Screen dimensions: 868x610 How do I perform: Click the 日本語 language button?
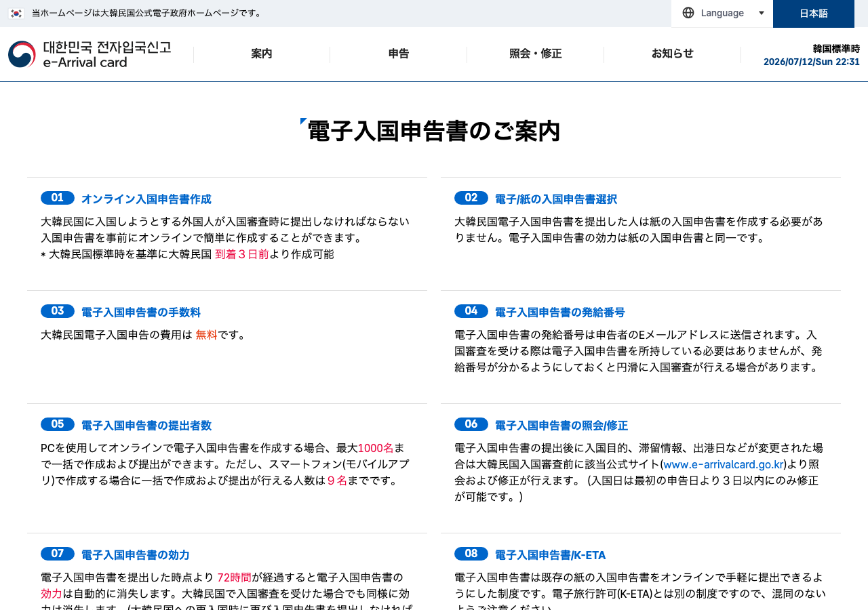click(x=814, y=14)
